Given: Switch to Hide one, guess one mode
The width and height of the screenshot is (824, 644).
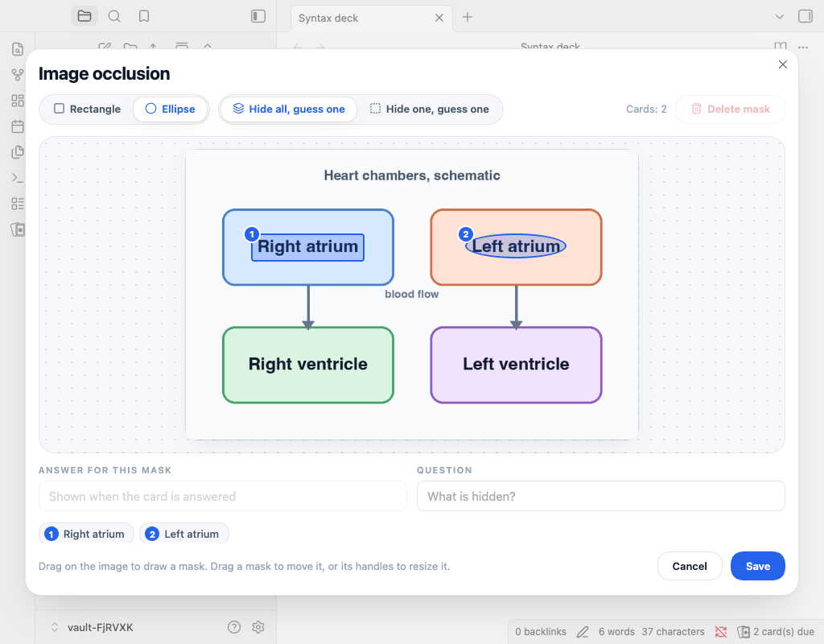Looking at the screenshot, I should pyautogui.click(x=430, y=109).
